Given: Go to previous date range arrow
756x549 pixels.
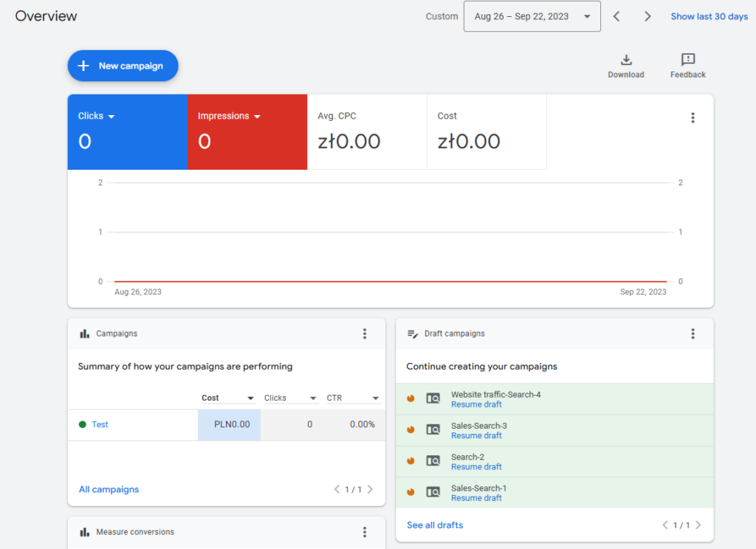Looking at the screenshot, I should point(616,16).
